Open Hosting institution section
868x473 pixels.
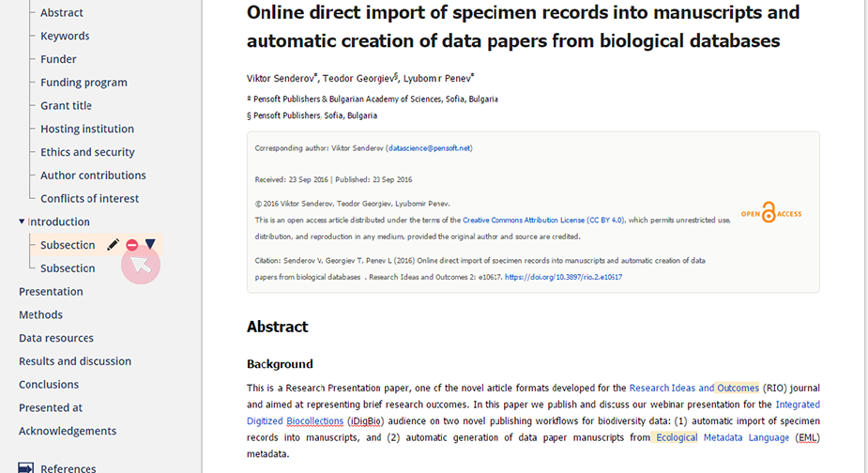87,129
